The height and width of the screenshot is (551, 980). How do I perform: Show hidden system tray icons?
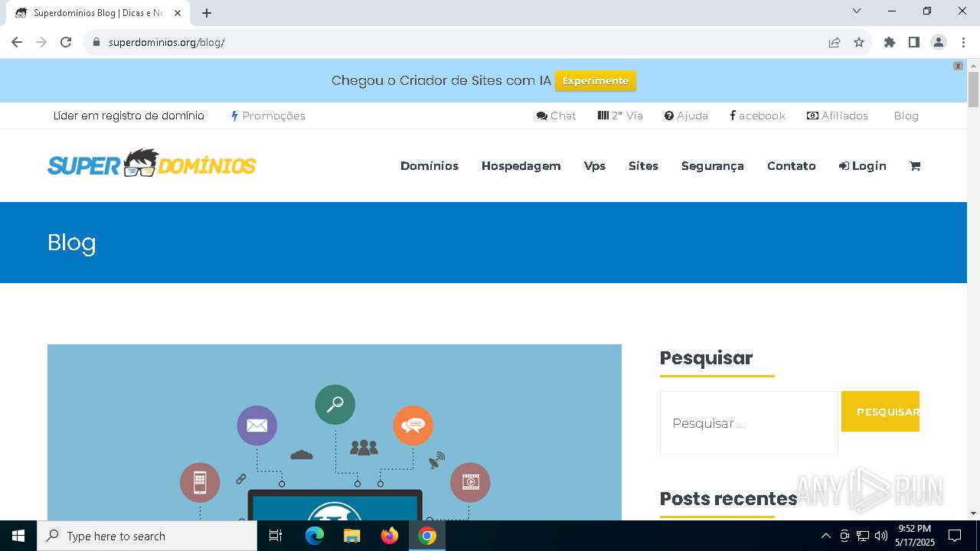point(825,536)
